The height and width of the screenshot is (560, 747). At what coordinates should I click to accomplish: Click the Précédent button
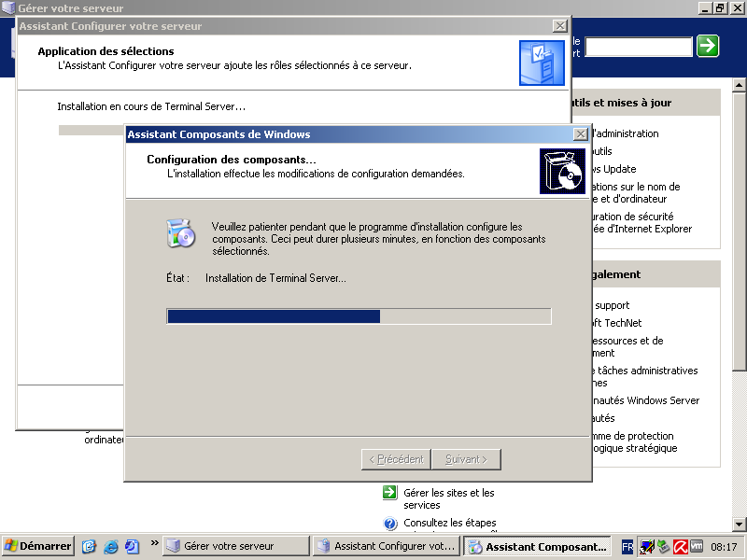(x=397, y=459)
